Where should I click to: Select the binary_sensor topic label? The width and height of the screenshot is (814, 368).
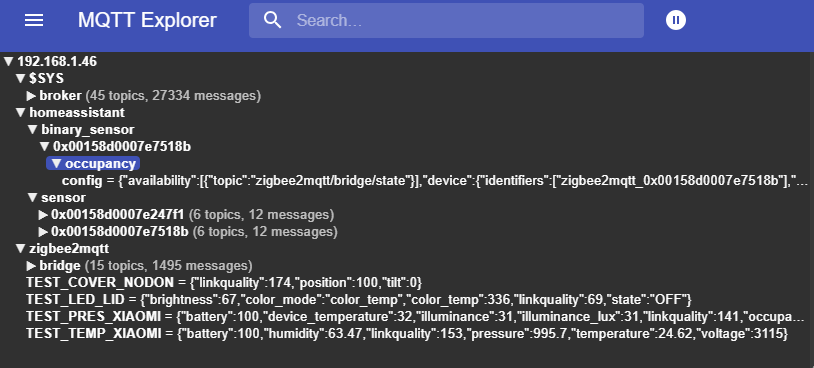click(88, 129)
